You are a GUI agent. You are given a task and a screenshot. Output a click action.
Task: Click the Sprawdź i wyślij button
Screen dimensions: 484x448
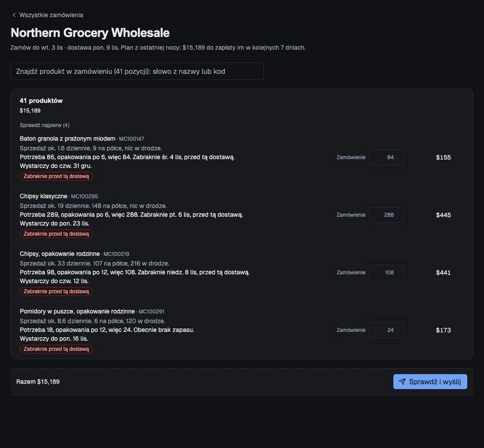coord(430,382)
